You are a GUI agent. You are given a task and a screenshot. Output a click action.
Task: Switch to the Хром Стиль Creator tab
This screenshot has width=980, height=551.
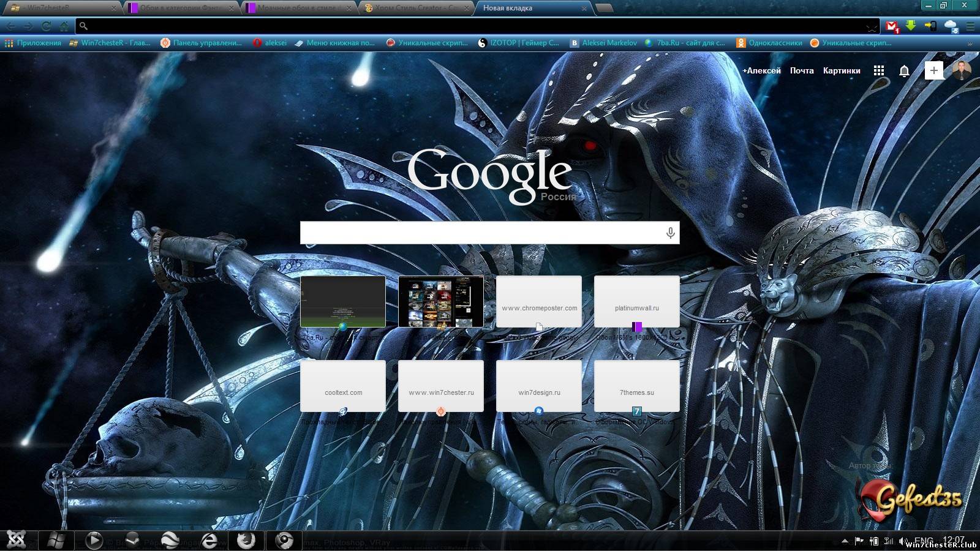pyautogui.click(x=417, y=8)
